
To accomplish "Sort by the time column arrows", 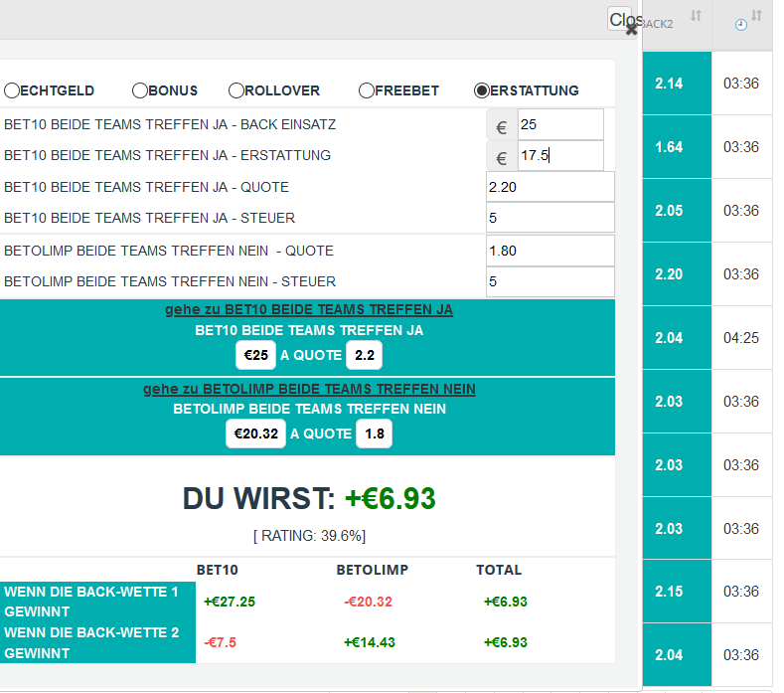I will (756, 16).
